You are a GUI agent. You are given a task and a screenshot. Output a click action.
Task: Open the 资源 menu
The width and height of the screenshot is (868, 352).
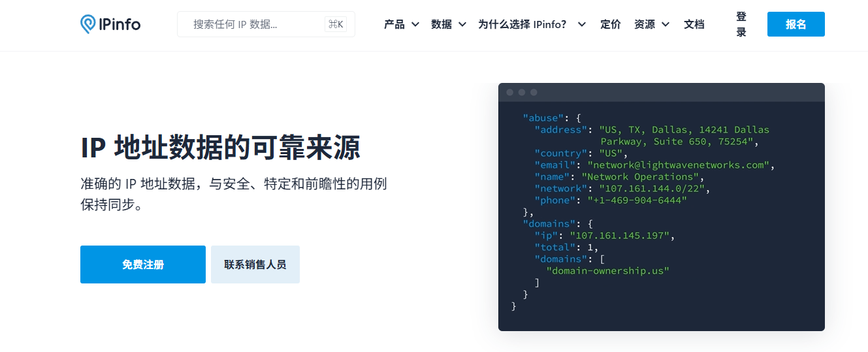pos(645,24)
